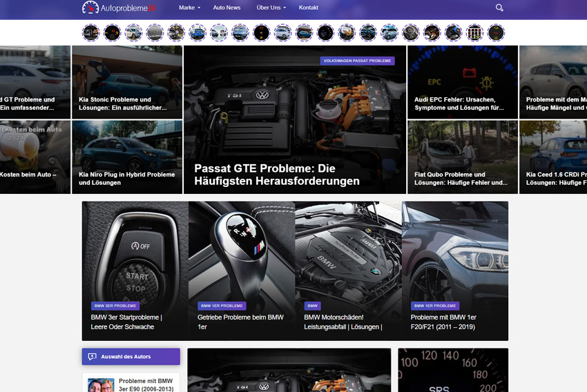Click the Volkswagen Passat Probleme tag
This screenshot has height=392, width=587.
pyautogui.click(x=357, y=61)
